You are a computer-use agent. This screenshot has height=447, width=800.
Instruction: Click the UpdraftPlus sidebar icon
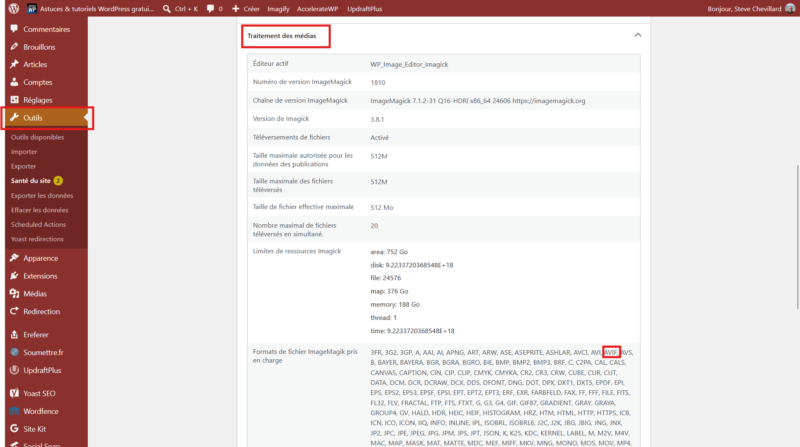pos(14,370)
